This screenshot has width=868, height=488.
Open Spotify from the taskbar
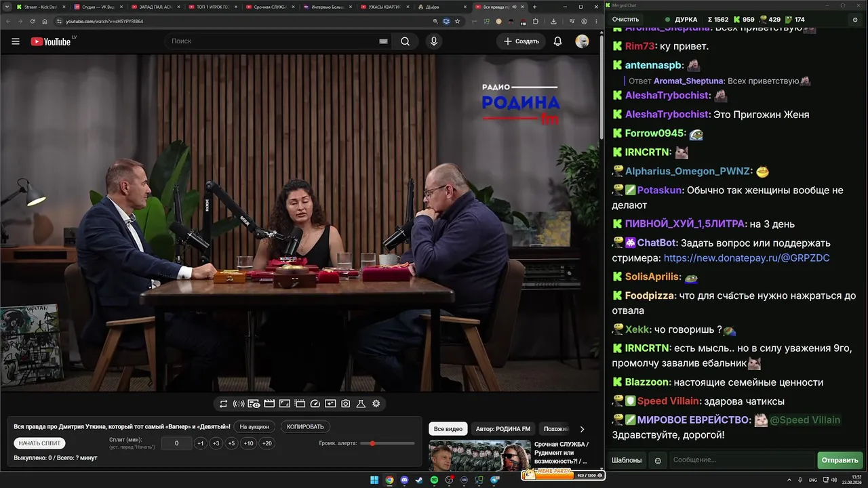click(x=434, y=480)
